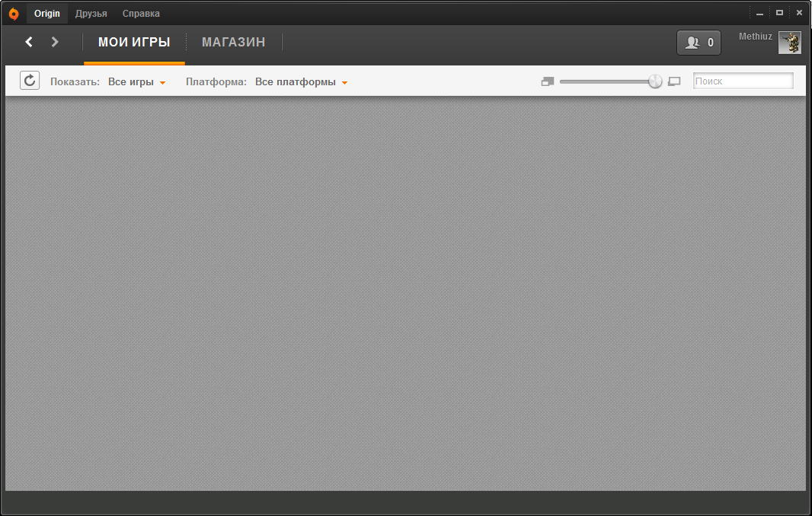Viewport: 812px width, 516px height.
Task: Click the orange Origin logo icon
Action: coord(14,14)
